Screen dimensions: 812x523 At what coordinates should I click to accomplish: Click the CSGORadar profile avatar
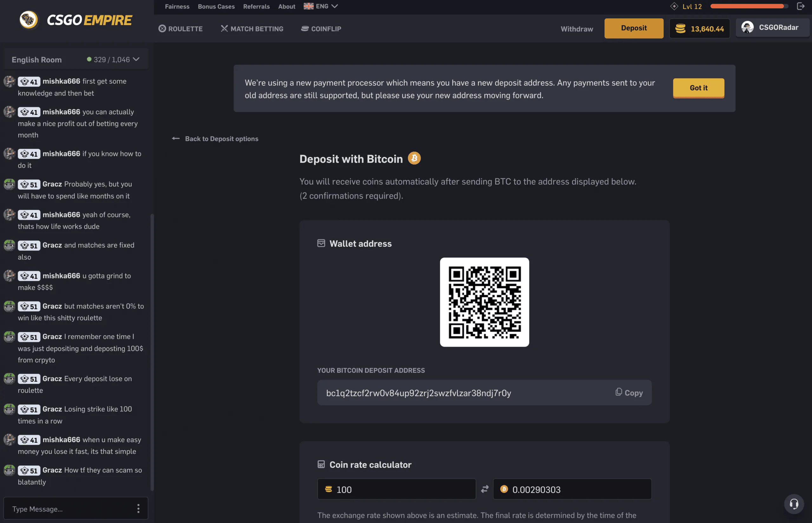pos(747,27)
